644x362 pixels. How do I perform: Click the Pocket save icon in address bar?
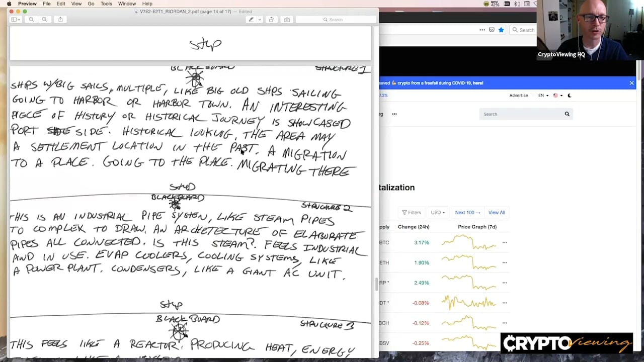(x=492, y=30)
